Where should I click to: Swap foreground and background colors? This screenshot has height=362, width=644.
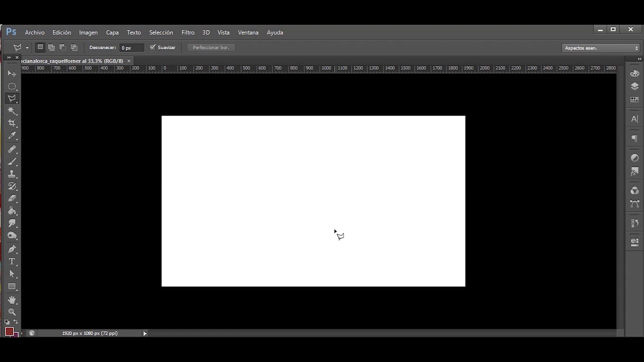coord(16,322)
